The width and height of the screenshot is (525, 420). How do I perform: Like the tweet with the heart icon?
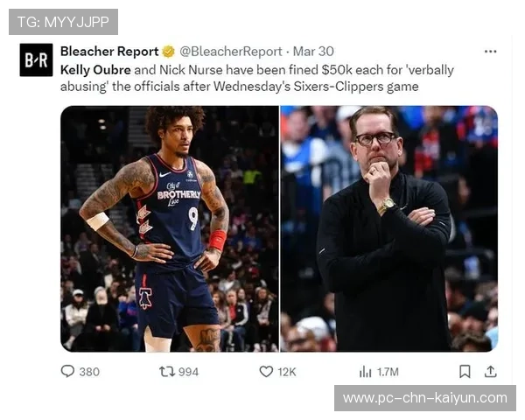coord(266,371)
